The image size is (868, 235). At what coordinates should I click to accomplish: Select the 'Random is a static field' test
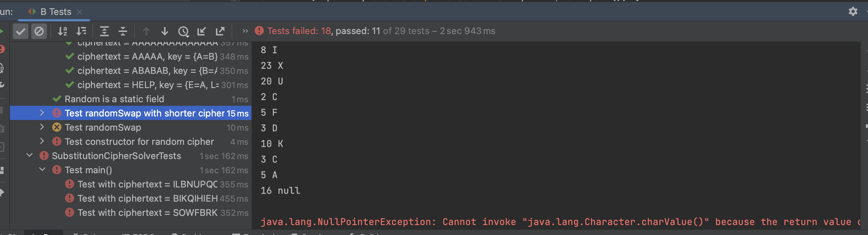click(x=114, y=99)
